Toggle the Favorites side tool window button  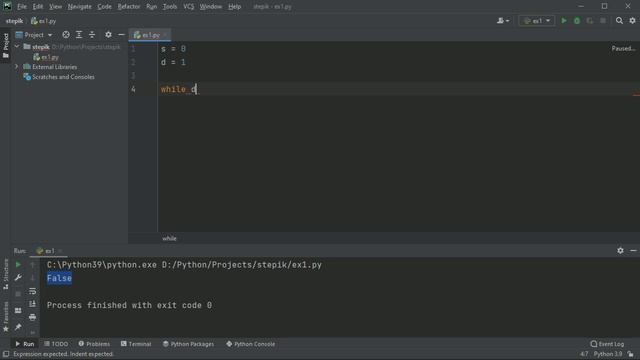5,317
